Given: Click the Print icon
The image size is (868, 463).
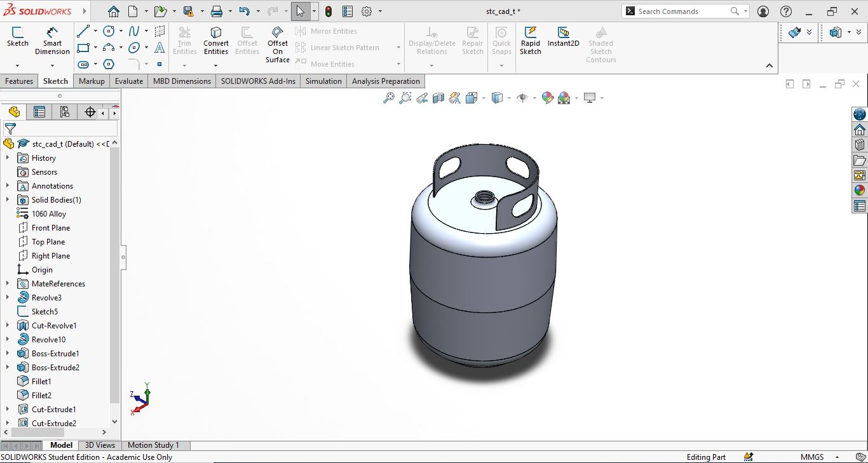Looking at the screenshot, I should coord(217,11).
